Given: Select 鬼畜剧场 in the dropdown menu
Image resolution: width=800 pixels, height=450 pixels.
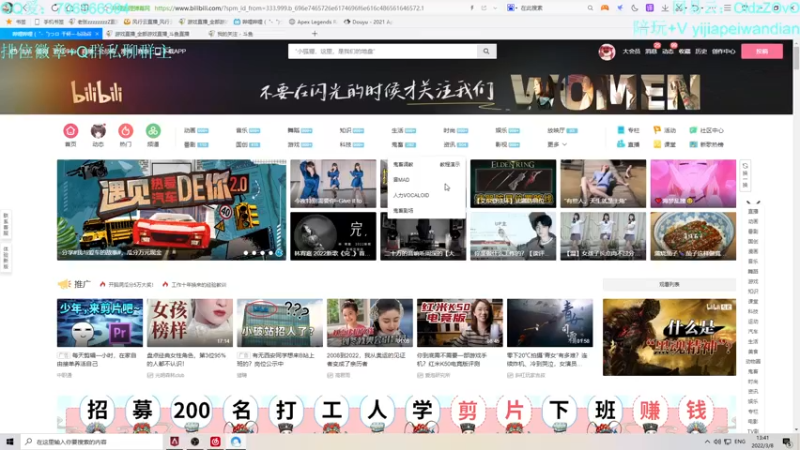Looking at the screenshot, I should [403, 211].
